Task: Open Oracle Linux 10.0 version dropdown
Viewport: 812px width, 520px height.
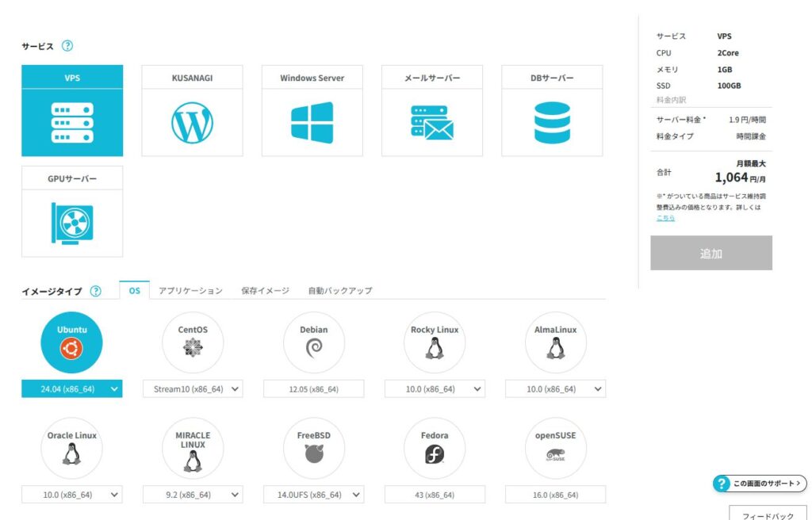Action: 72,495
